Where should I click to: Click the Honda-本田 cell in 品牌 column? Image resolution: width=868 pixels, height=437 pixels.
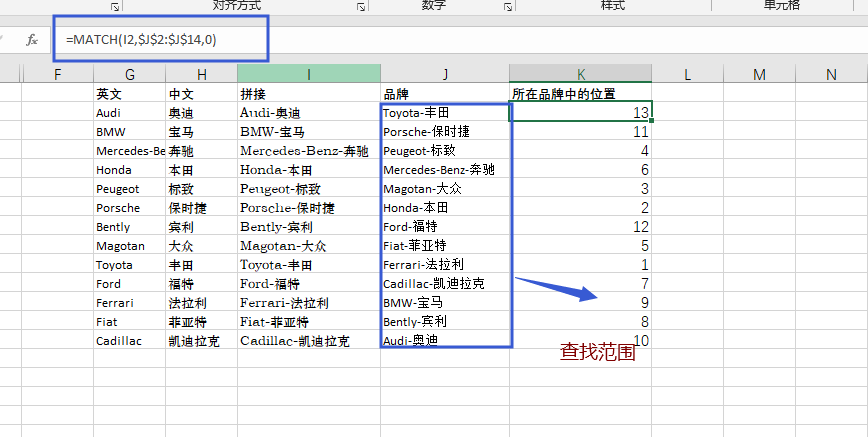445,208
